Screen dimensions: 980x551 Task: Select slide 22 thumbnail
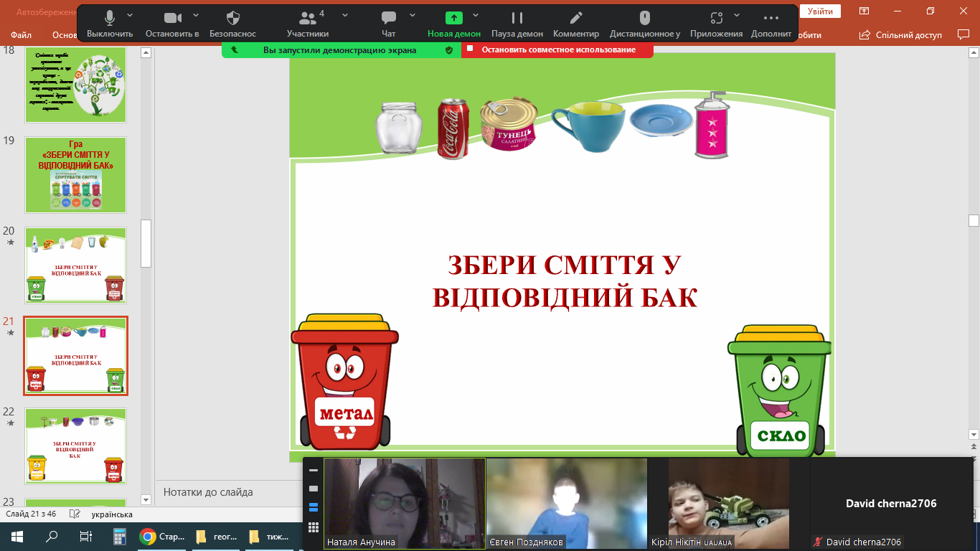click(76, 446)
